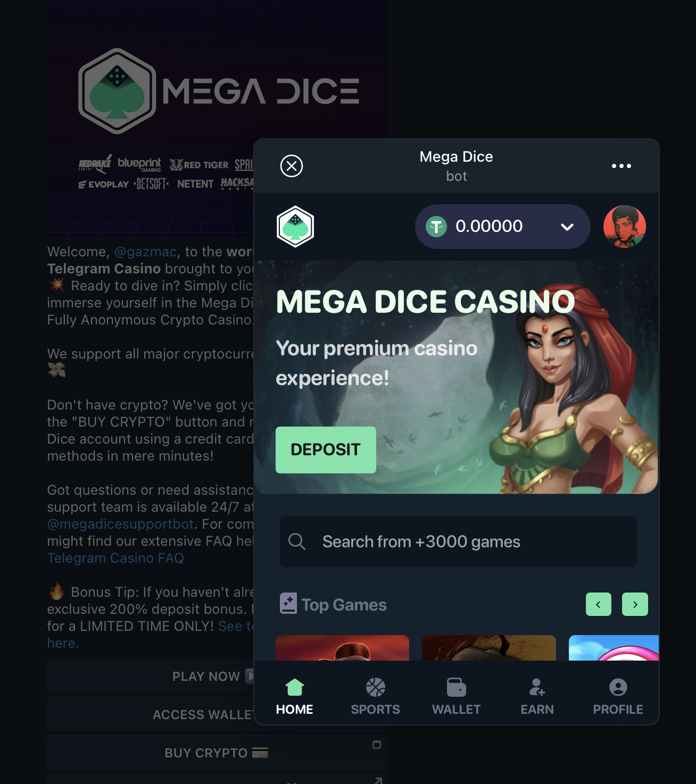Open the PROFILE tab

(618, 697)
